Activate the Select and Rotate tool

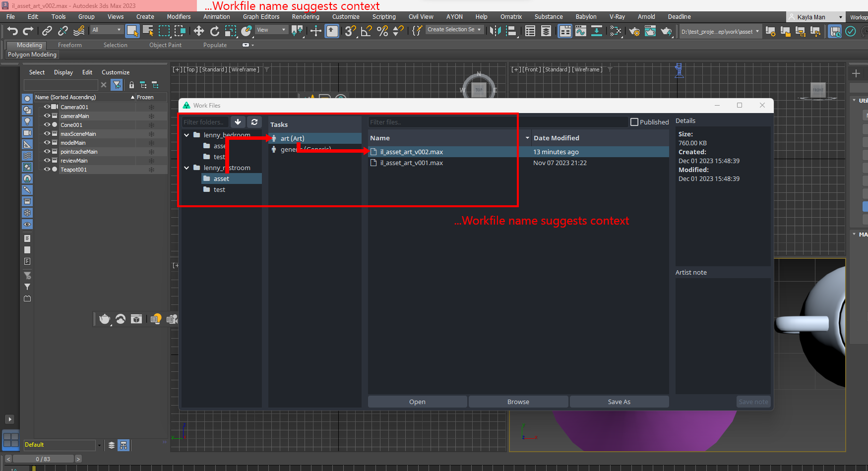[215, 31]
